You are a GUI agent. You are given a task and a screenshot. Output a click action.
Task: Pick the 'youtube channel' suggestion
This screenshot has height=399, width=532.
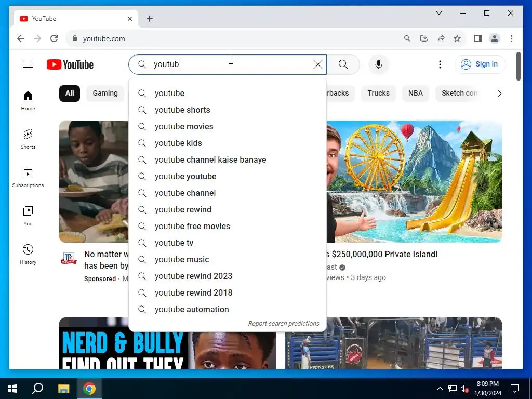pyautogui.click(x=228, y=193)
